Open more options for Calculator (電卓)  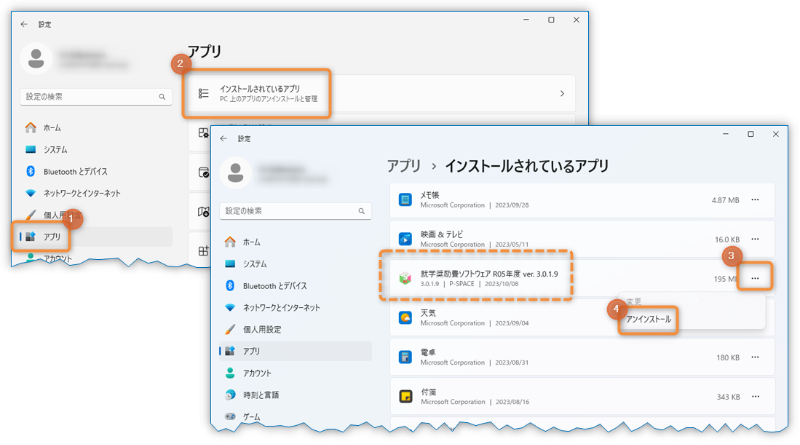755,357
